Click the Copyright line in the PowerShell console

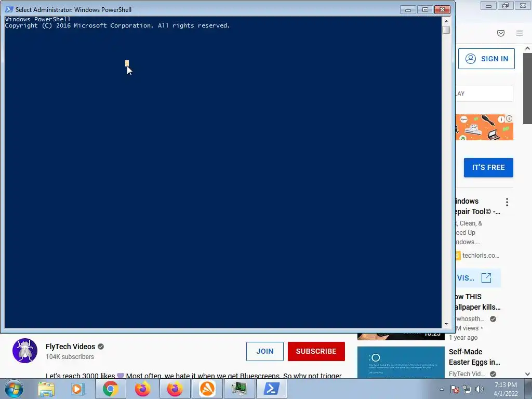pos(117,25)
